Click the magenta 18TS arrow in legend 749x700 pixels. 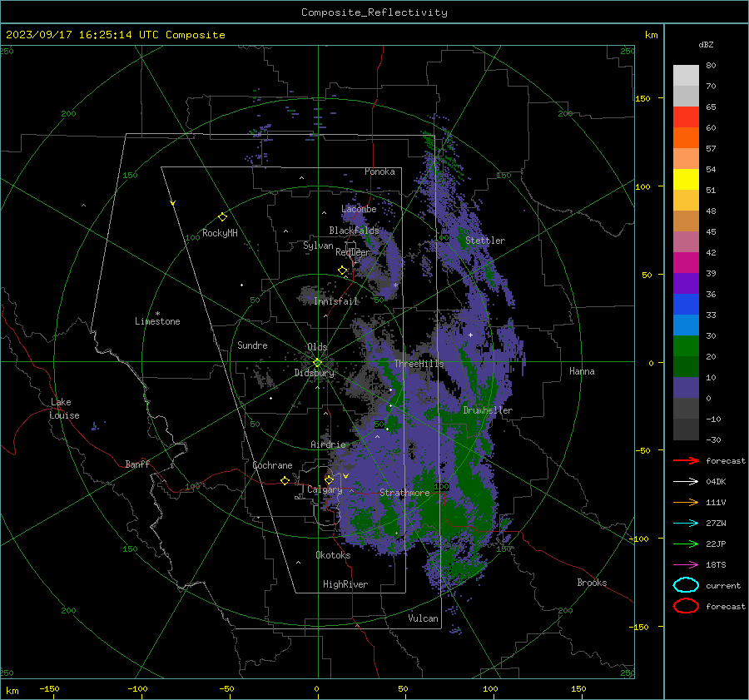click(686, 565)
